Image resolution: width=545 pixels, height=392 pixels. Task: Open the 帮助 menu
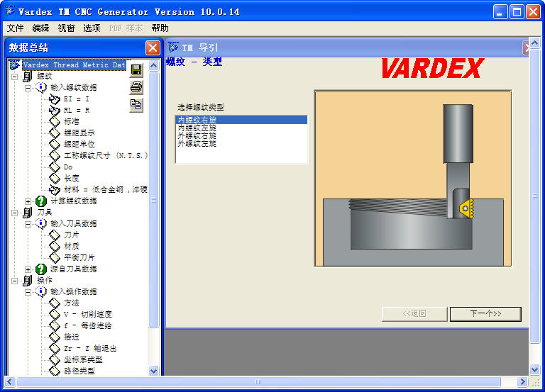(x=160, y=28)
